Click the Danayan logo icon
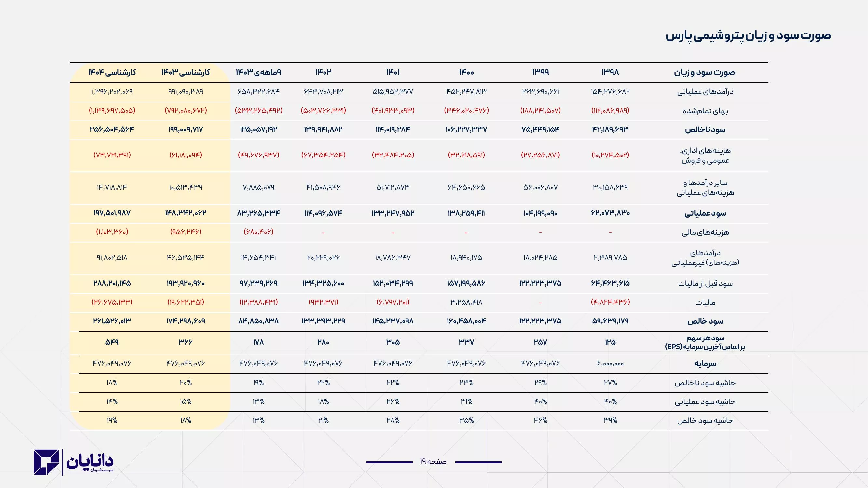868x488 pixels. point(46,462)
